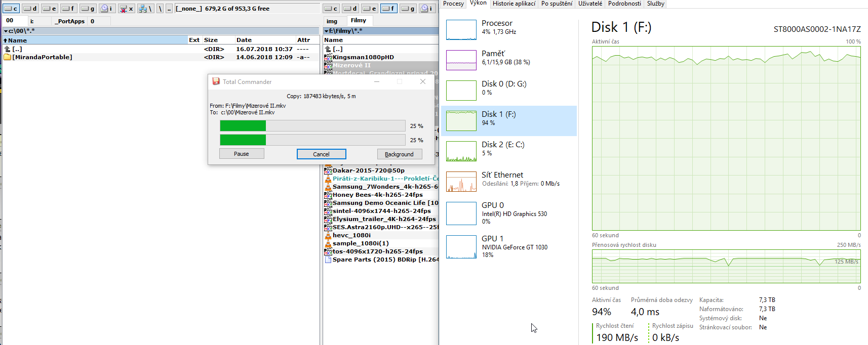Image resolution: width=868 pixels, height=345 pixels.
Task: Open Podrobnosti tab in Task Manager
Action: 624,4
